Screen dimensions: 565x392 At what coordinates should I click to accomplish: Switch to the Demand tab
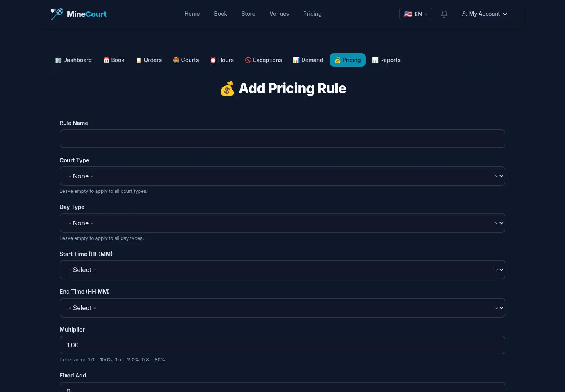(308, 60)
